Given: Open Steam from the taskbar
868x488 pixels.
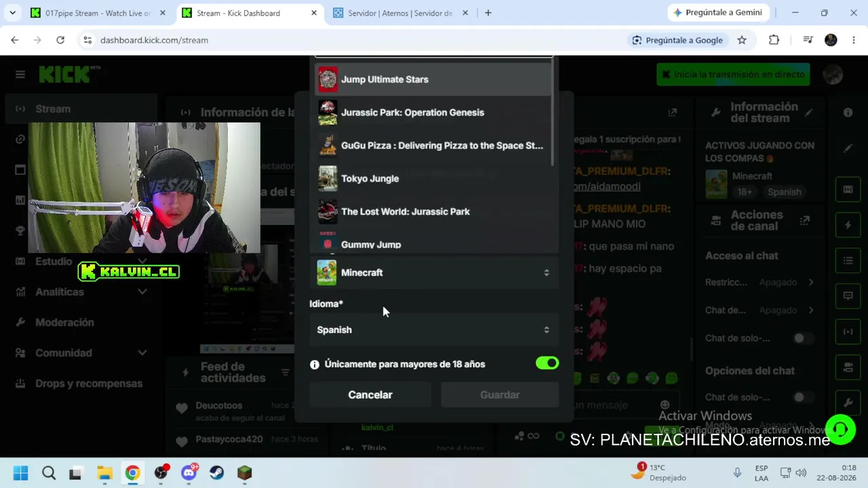Looking at the screenshot, I should [216, 473].
